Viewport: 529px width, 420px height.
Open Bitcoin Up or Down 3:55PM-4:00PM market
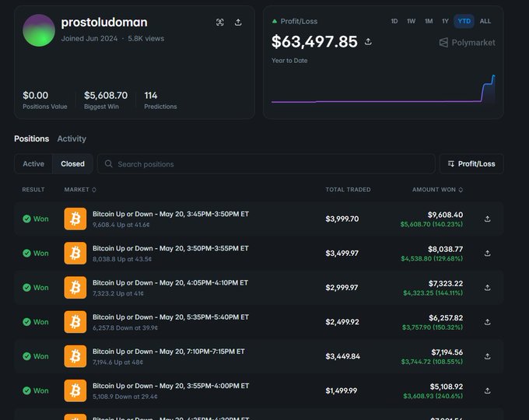(170, 386)
